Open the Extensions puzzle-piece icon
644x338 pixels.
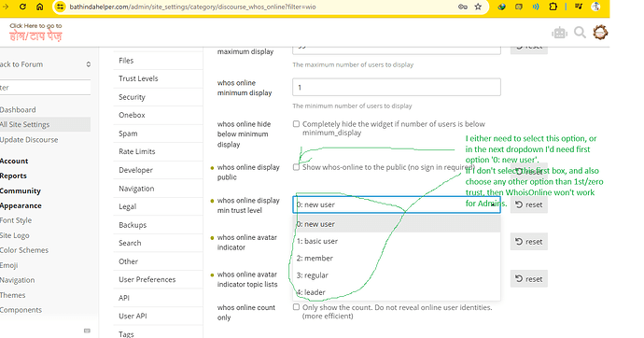[553, 7]
